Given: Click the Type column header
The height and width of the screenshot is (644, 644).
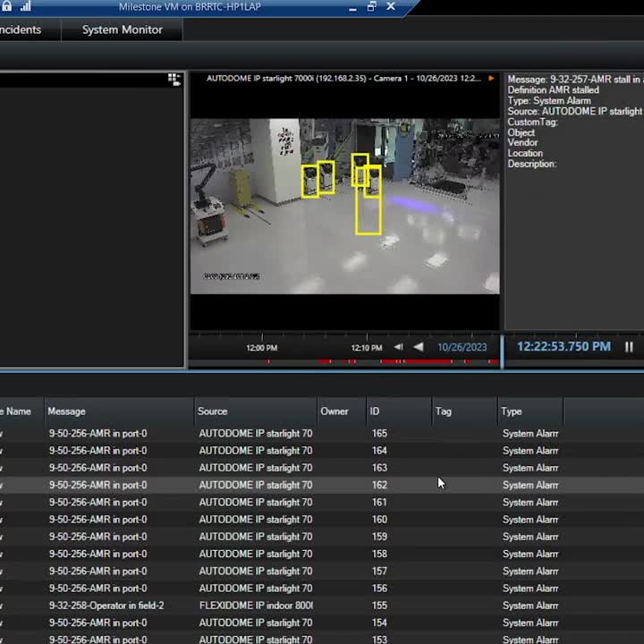Looking at the screenshot, I should [512, 411].
